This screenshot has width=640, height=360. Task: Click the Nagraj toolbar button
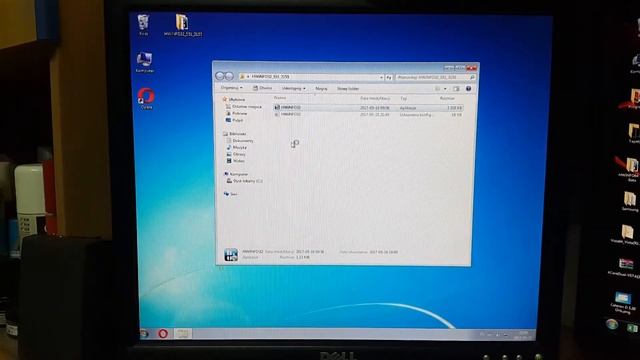[x=321, y=89]
